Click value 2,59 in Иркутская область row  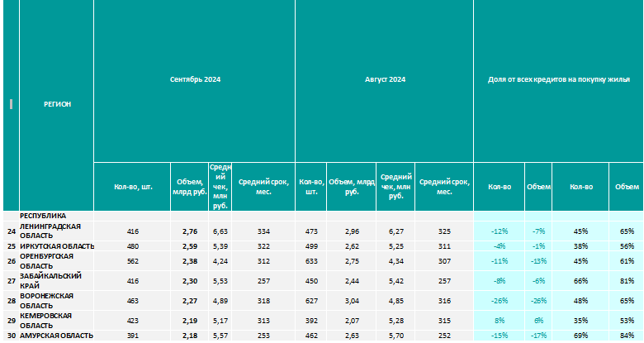point(190,246)
